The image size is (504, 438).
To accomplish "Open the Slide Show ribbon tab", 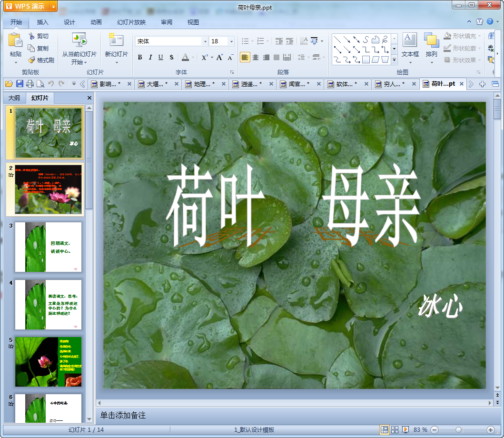I will pos(131,22).
